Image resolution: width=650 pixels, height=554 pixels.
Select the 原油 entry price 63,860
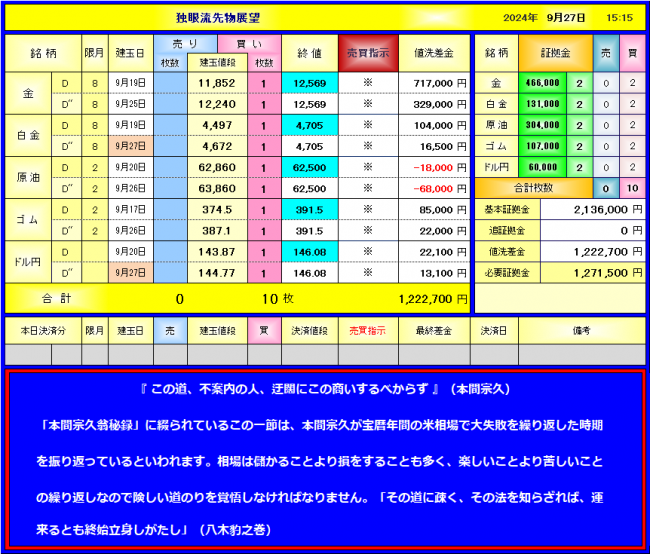click(218, 189)
